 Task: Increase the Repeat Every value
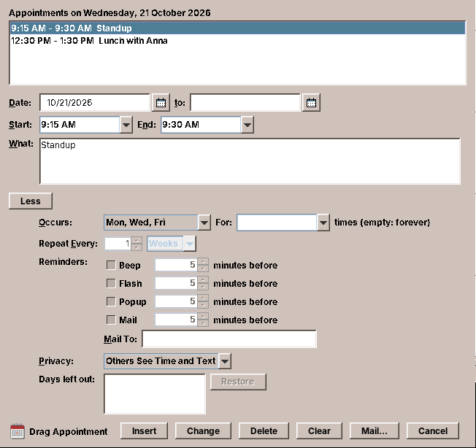[137, 240]
